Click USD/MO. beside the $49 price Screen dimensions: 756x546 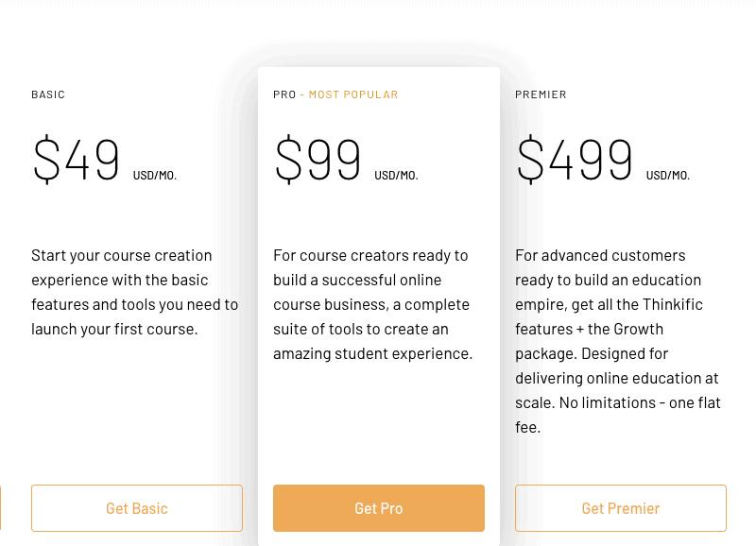(155, 176)
